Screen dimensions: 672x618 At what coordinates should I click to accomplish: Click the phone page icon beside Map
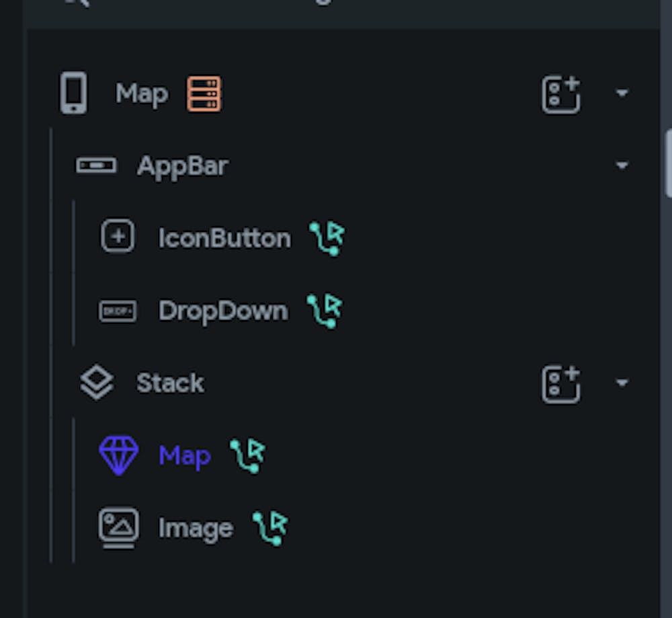[73, 93]
